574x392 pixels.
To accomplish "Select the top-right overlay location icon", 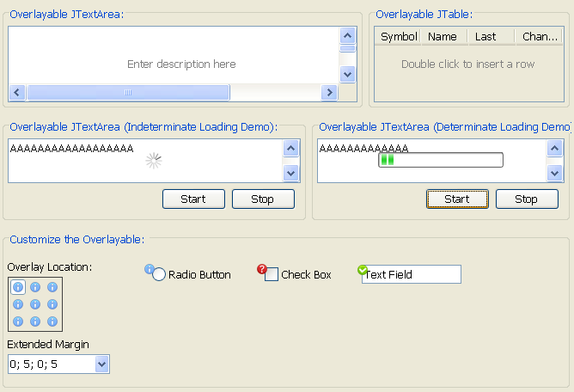I will coord(52,287).
